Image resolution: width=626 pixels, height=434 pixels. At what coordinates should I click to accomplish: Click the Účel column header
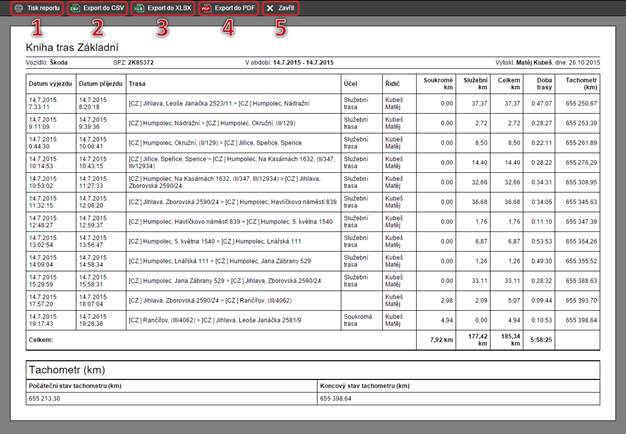point(350,84)
